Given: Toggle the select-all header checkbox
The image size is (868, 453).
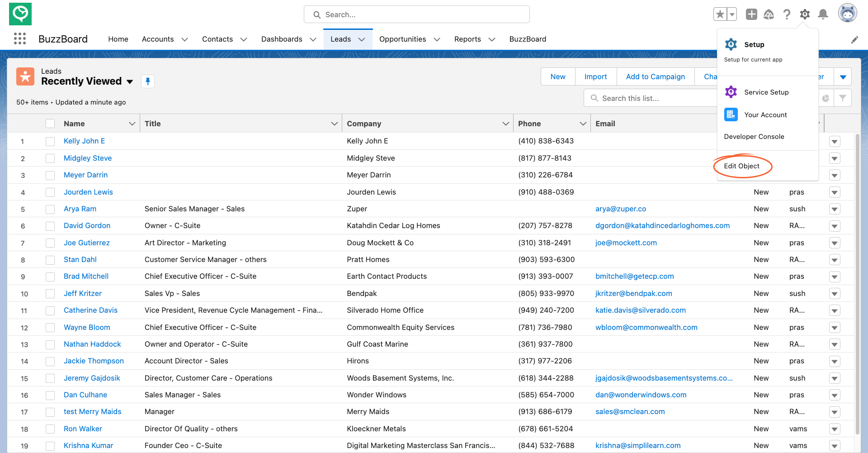Looking at the screenshot, I should 50,124.
